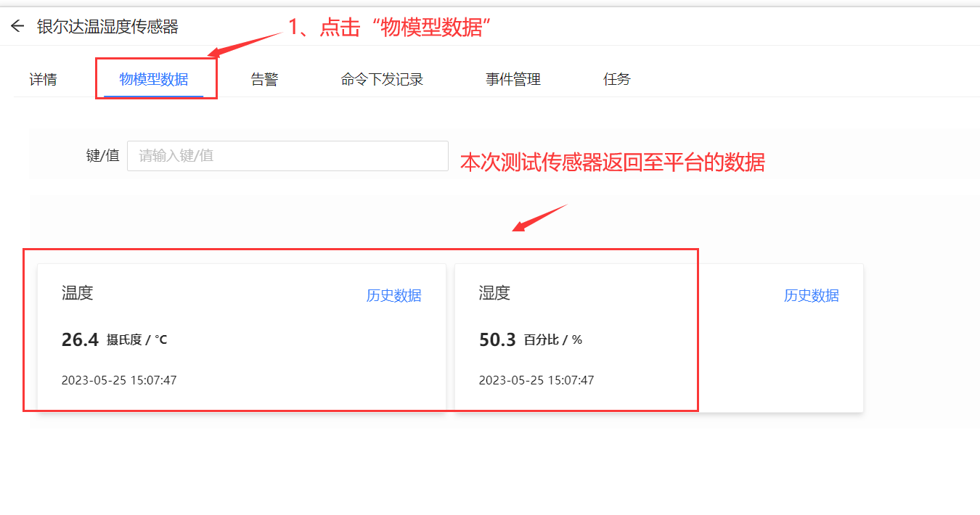Click the 温度 card title
Screen dimensions: 980x515
tap(77, 293)
